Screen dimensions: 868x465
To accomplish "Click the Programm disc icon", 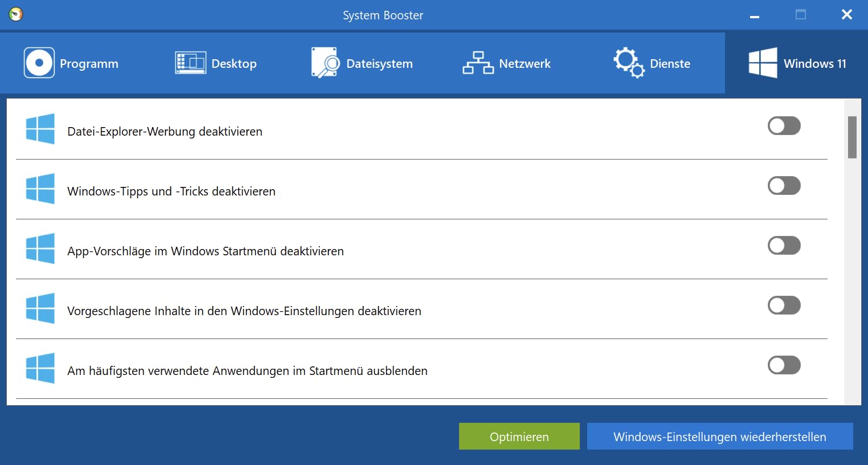I will pos(39,63).
